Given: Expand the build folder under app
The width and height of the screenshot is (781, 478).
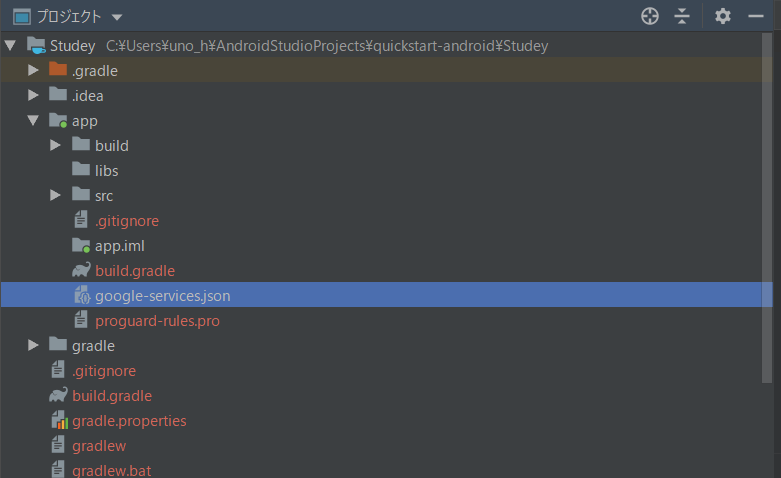Looking at the screenshot, I should (55, 145).
